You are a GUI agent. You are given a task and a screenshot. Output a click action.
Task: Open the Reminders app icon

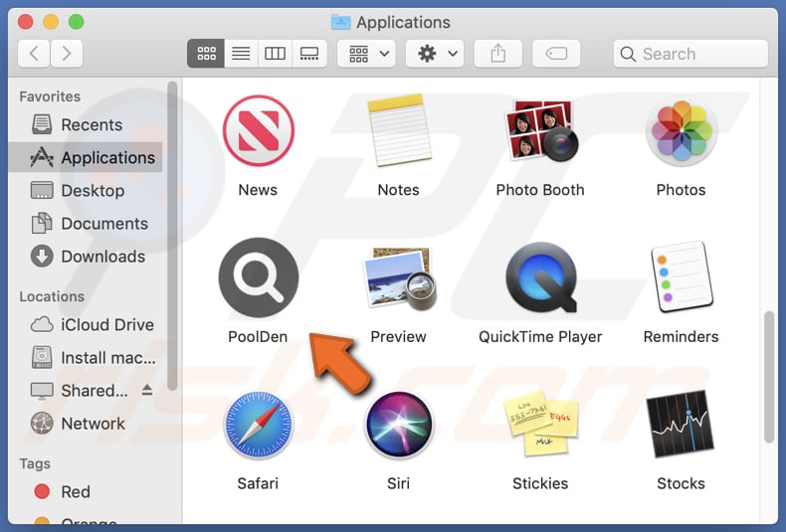click(x=682, y=276)
